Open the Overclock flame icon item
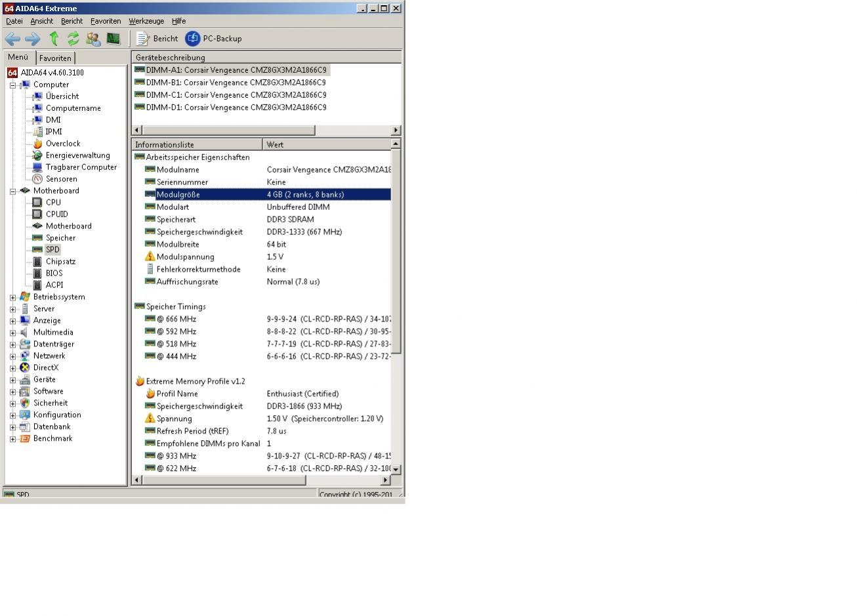This screenshot has height=616, width=857. [x=37, y=144]
